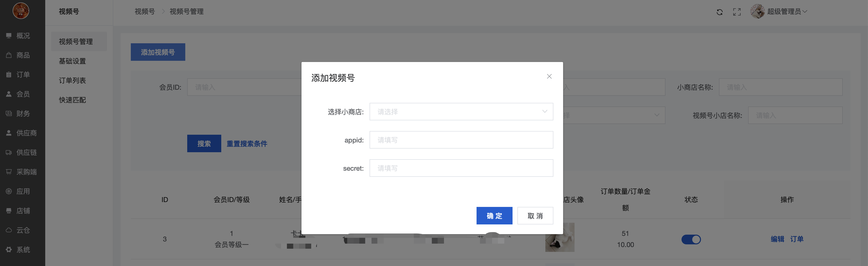Open 云仓 cloud warehouse section

pos(23,230)
